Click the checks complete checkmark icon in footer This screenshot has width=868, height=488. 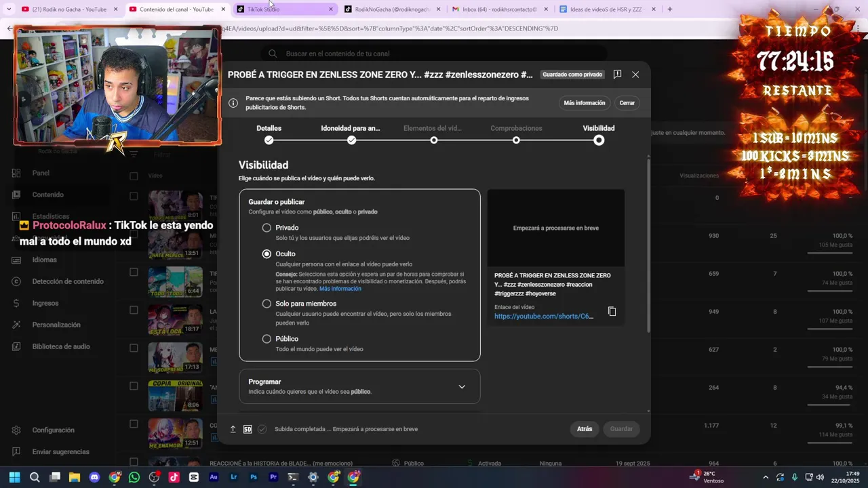click(x=262, y=429)
